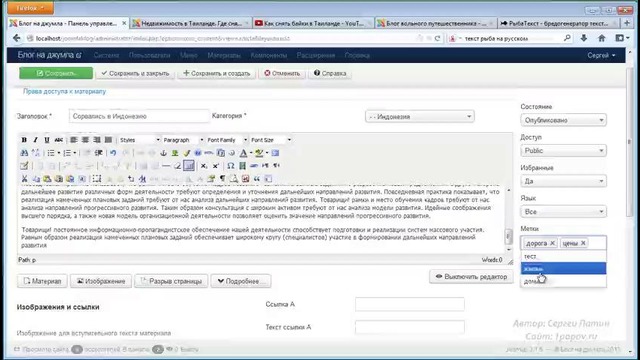Click the Разрыв страницы button
Image resolution: width=640 pixels, height=360 pixels.
(x=171, y=281)
